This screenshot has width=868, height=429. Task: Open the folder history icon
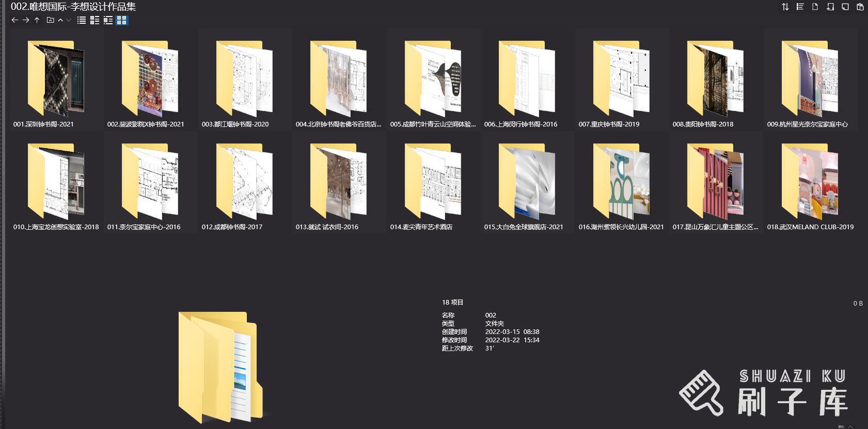(x=50, y=20)
